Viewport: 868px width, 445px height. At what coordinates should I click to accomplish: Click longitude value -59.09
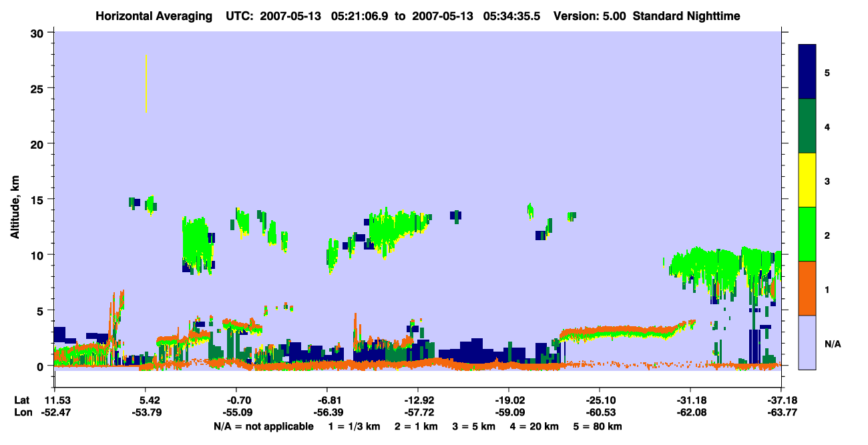(509, 413)
